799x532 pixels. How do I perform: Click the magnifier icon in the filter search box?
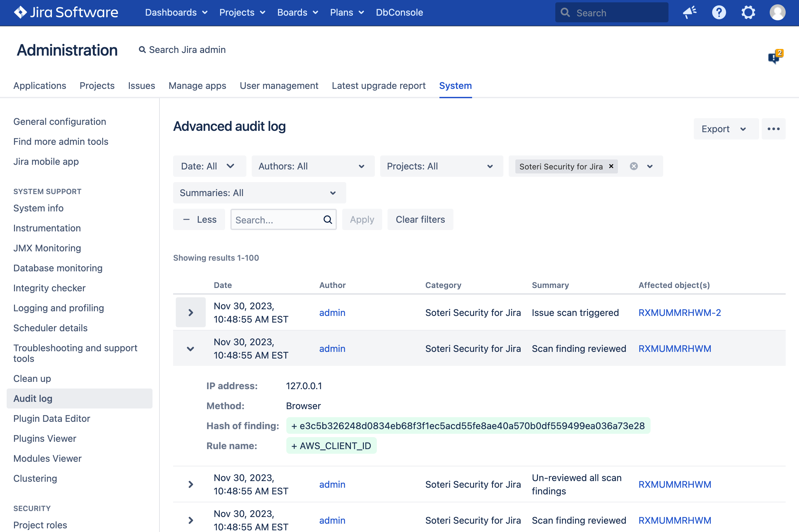tap(327, 219)
